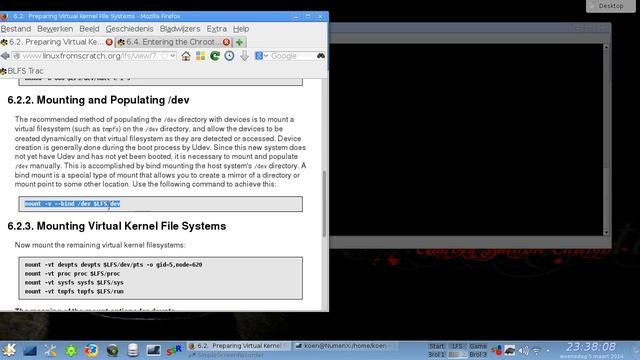Click the 6.2.3 Mounting Virtual Kernel File Systems heading
Viewport: 640px width, 360px height.
117,226
